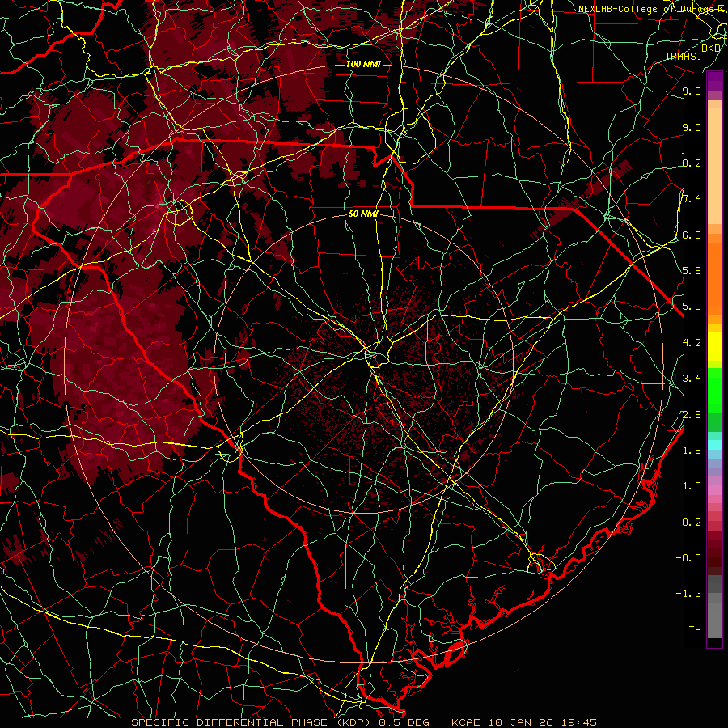Image resolution: width=728 pixels, height=728 pixels.
Task: Click the SPECIFIC DIFFERENTIAL PHASE (KDP) title text
Action: [252, 722]
